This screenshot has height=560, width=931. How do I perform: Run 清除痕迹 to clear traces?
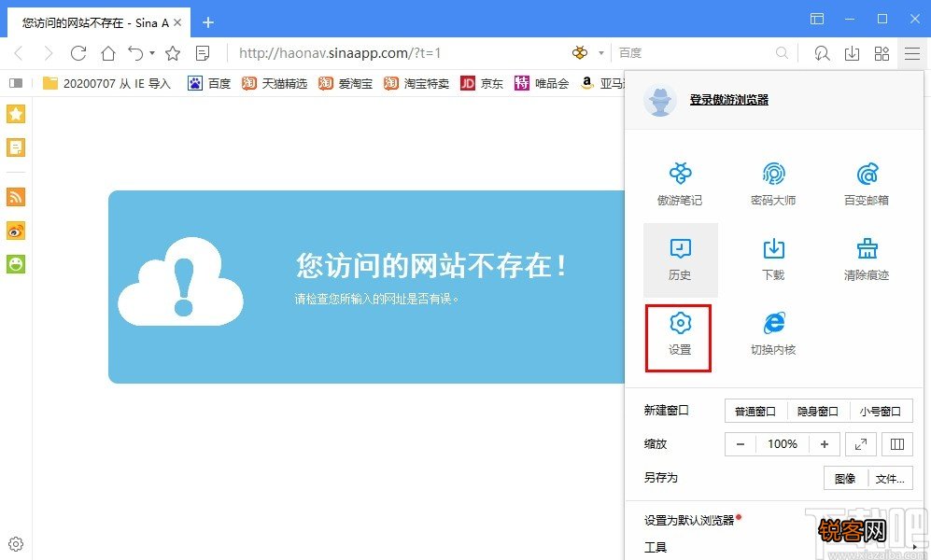pos(867,259)
